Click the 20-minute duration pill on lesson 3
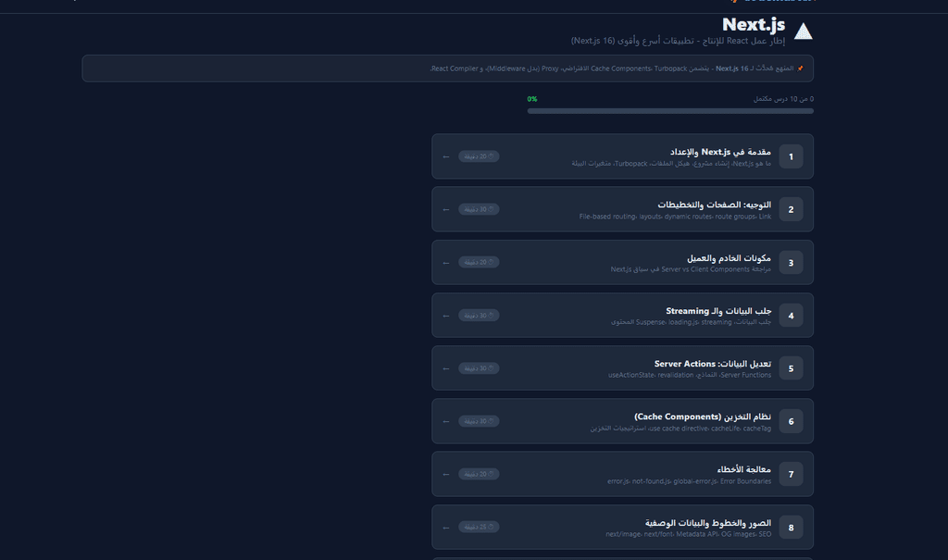 pos(479,263)
